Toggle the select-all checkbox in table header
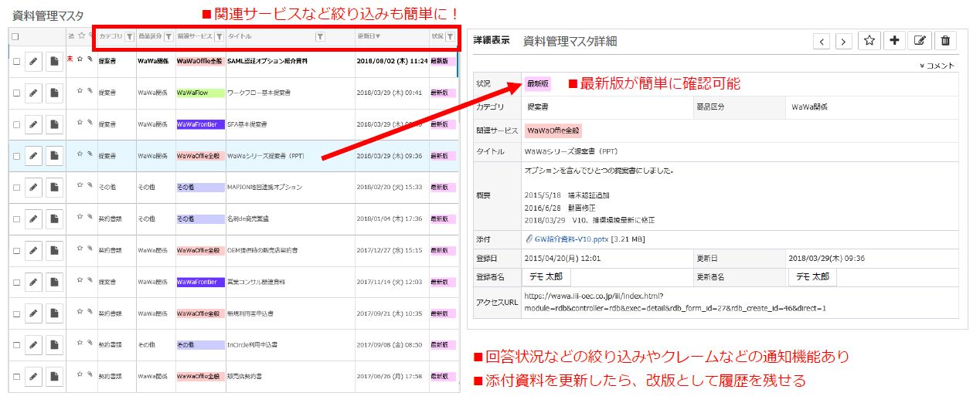The height and width of the screenshot is (403, 980). 16,36
